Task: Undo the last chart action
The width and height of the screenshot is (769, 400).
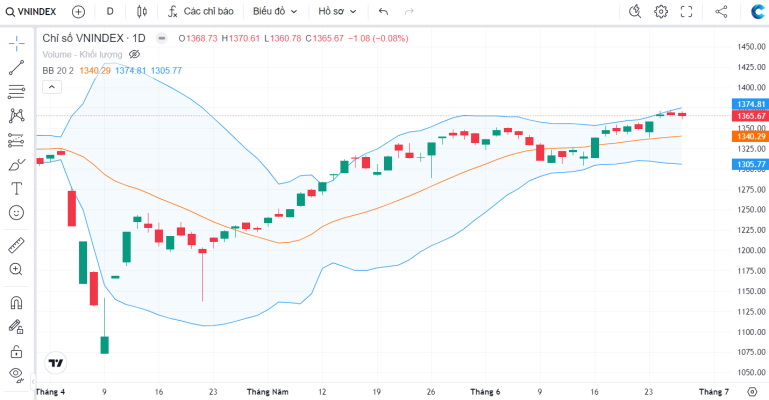Action: click(384, 11)
